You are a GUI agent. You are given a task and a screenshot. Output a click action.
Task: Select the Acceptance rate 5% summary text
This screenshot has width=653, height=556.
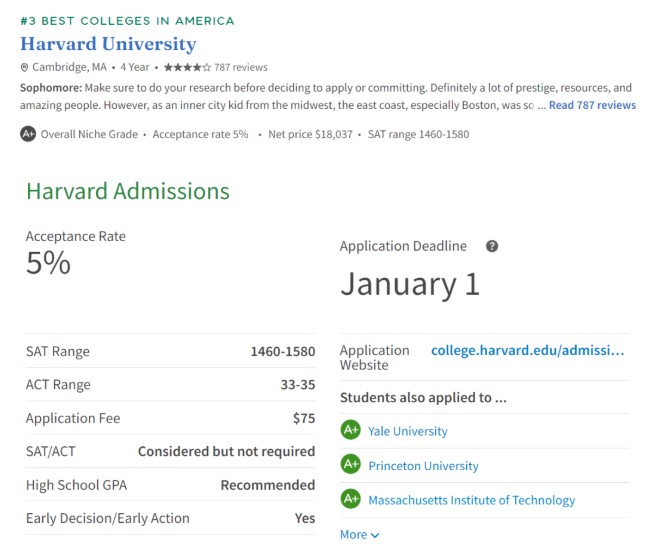(200, 134)
